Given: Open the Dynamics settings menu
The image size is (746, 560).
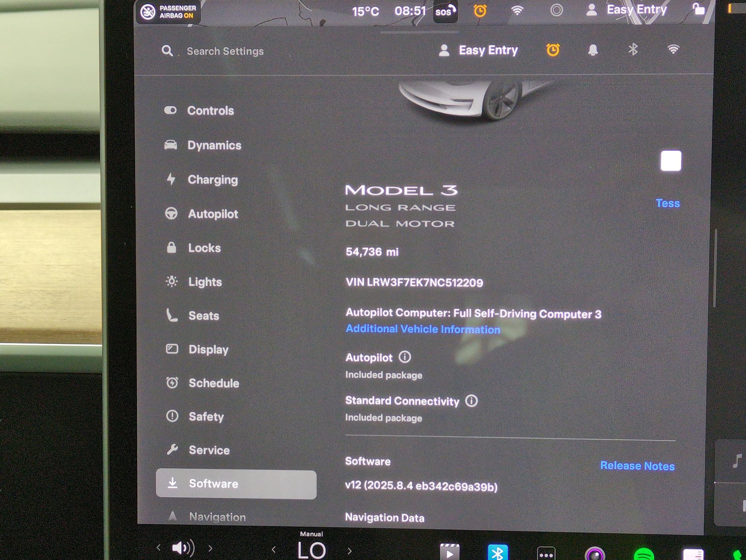Looking at the screenshot, I should point(203,145).
